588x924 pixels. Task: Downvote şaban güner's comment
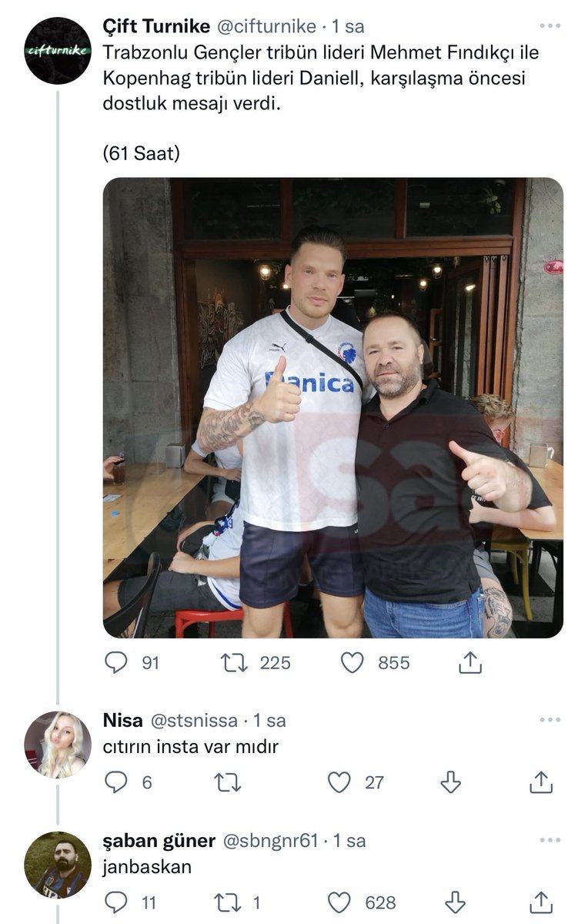(455, 902)
